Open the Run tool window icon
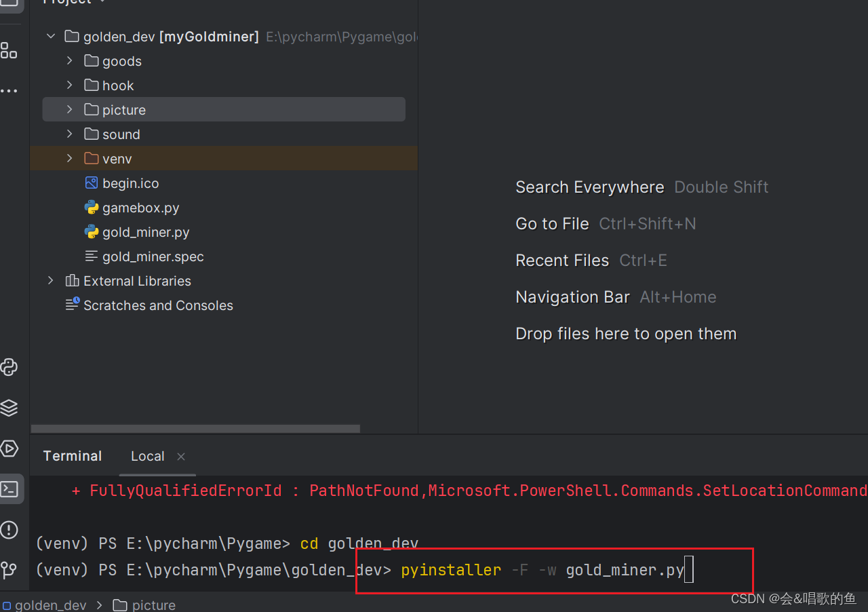The width and height of the screenshot is (868, 612). pyautogui.click(x=9, y=448)
